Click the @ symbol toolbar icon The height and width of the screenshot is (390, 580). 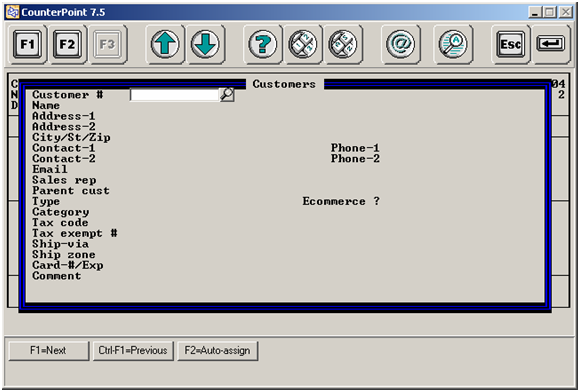click(401, 44)
